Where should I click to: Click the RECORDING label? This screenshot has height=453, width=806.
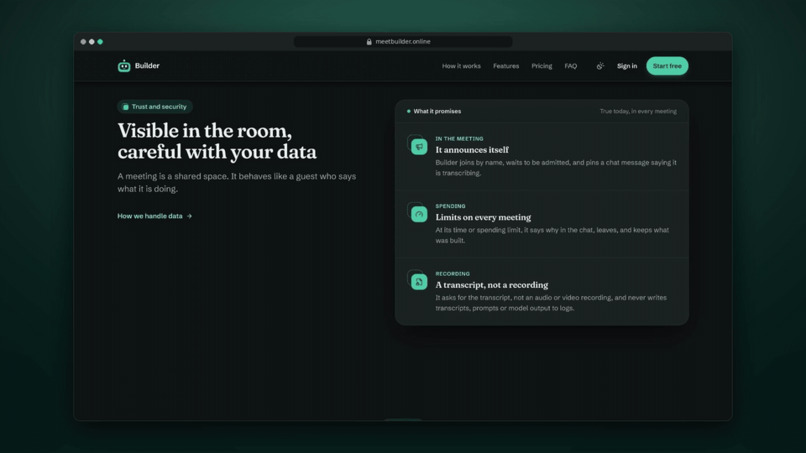[452, 274]
